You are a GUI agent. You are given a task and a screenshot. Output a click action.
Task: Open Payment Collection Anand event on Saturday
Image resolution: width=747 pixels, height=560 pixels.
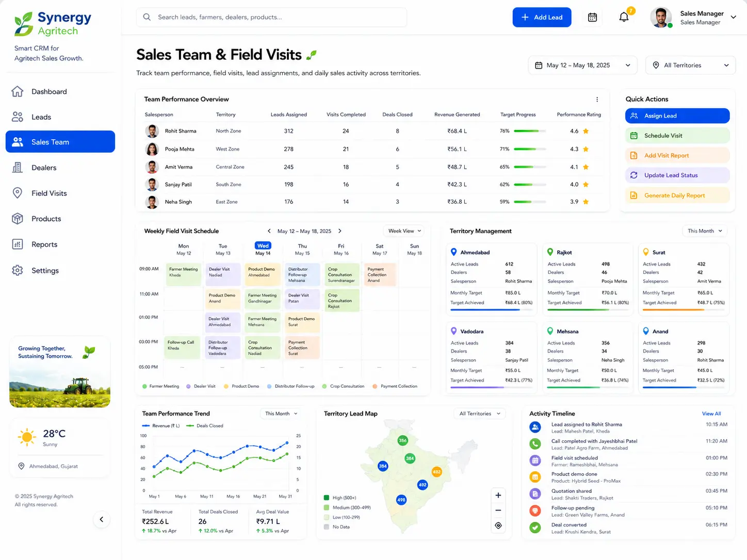pos(380,275)
